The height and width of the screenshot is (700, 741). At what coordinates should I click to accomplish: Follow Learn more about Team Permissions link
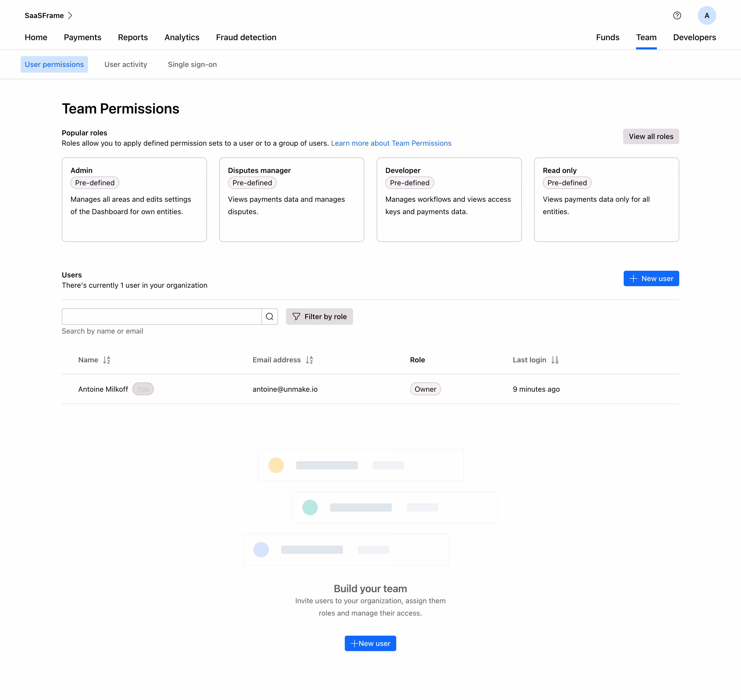click(x=391, y=143)
